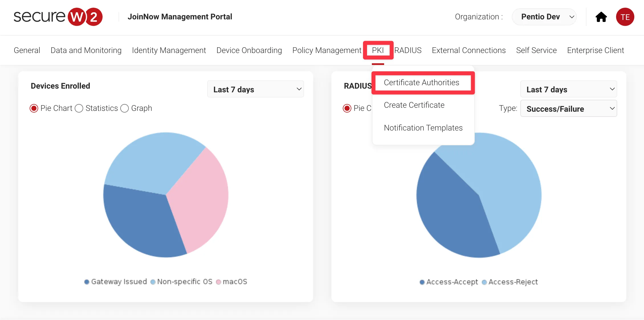Viewport: 644px width, 320px height.
Task: Click the macOS legend marker
Action: [218, 282]
